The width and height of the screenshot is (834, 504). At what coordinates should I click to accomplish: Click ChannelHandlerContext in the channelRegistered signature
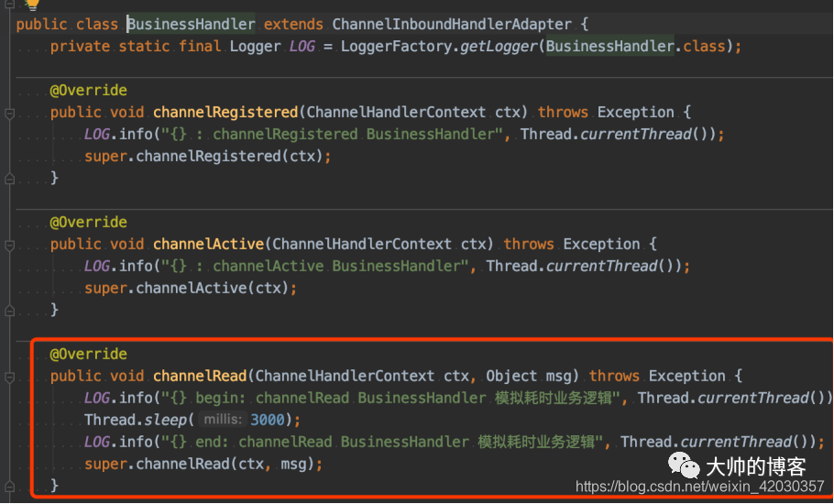click(x=396, y=112)
